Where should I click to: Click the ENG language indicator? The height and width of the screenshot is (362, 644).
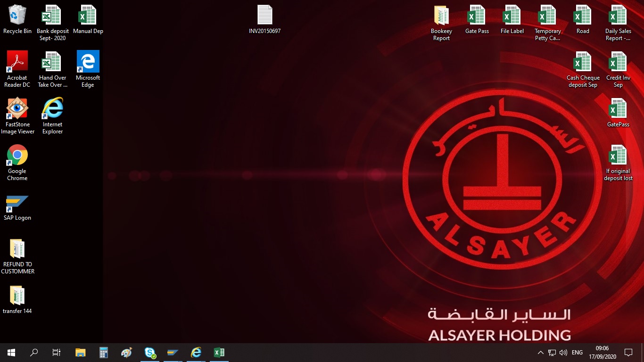coord(577,353)
